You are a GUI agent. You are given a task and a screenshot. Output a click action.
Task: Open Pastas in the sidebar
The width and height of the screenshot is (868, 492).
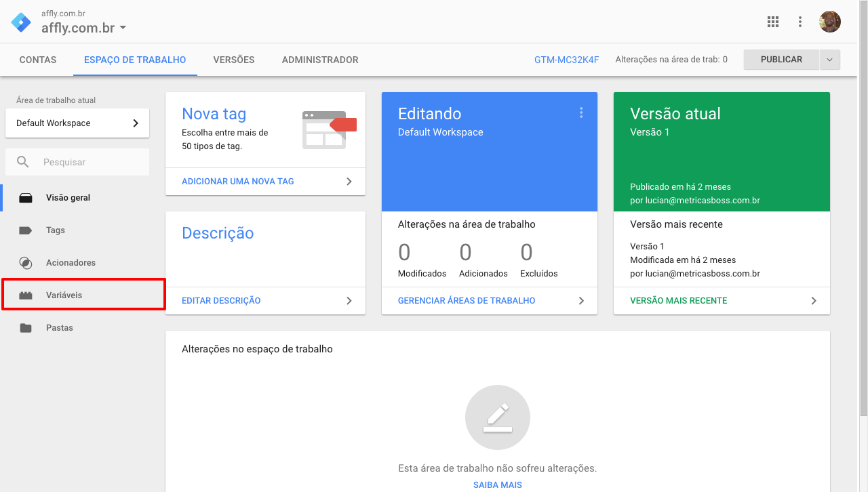coord(60,328)
